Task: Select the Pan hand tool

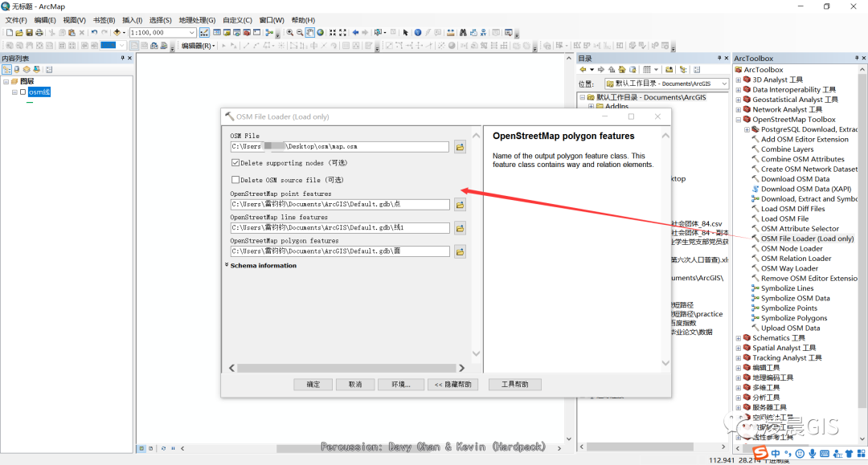Action: (310, 33)
